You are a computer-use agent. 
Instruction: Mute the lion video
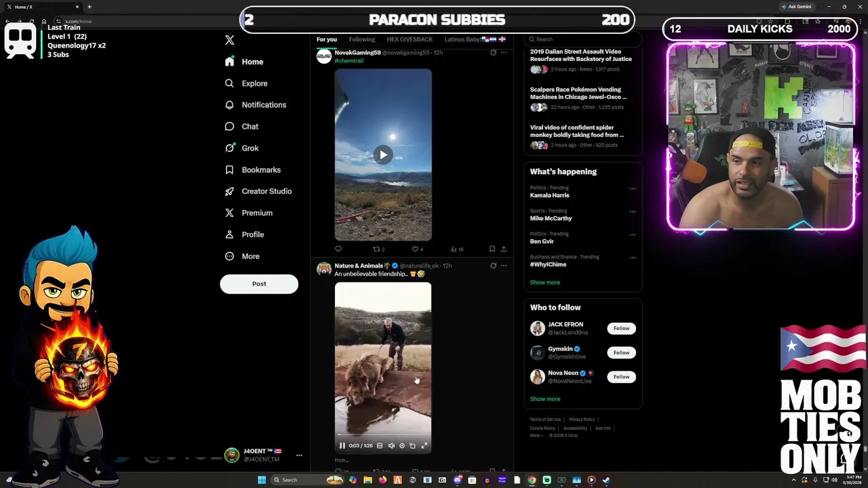[391, 446]
